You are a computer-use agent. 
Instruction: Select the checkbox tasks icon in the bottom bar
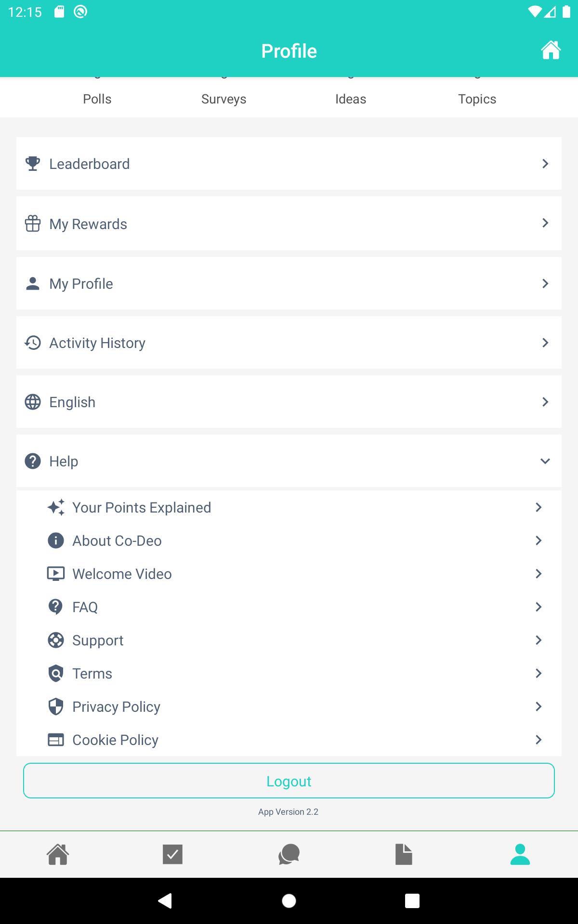point(172,854)
